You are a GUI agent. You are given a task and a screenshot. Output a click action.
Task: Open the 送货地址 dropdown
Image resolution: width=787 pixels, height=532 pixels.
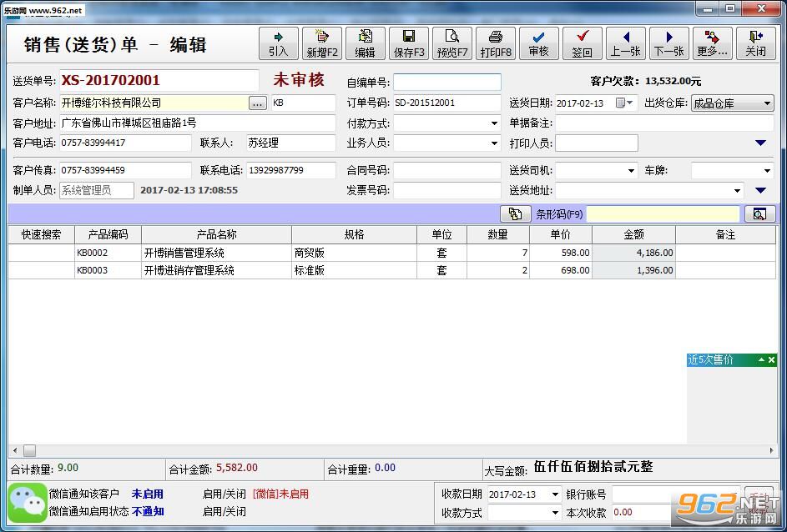point(737,191)
